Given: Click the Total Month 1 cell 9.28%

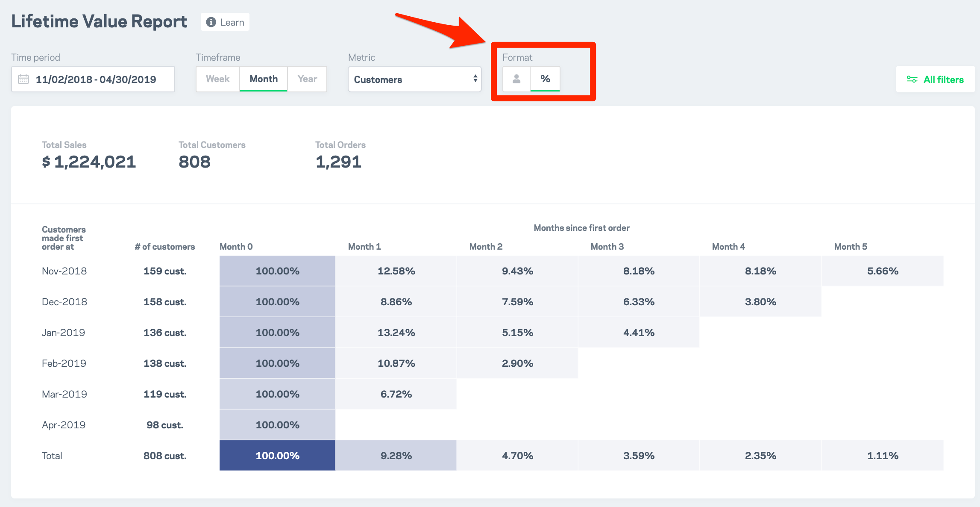Looking at the screenshot, I should (x=396, y=456).
